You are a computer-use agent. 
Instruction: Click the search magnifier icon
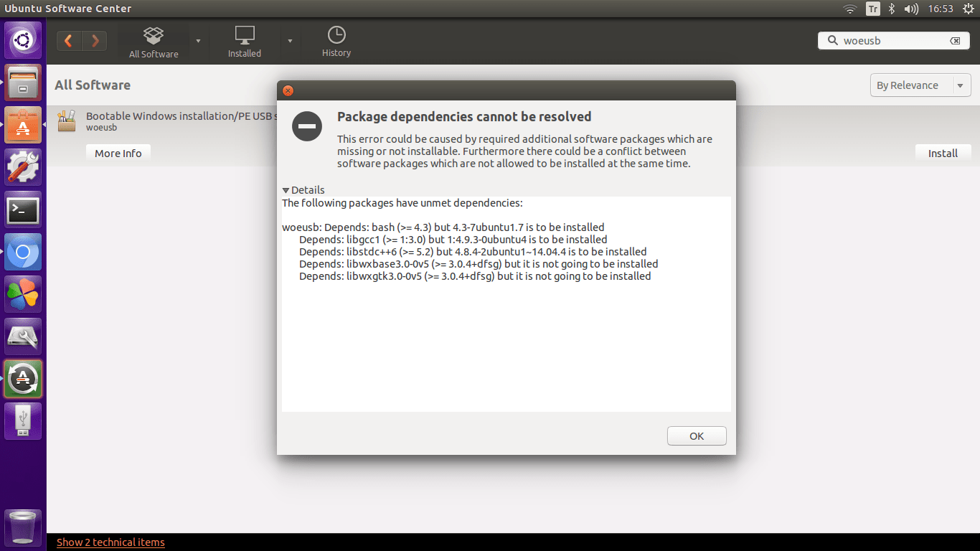coord(832,40)
